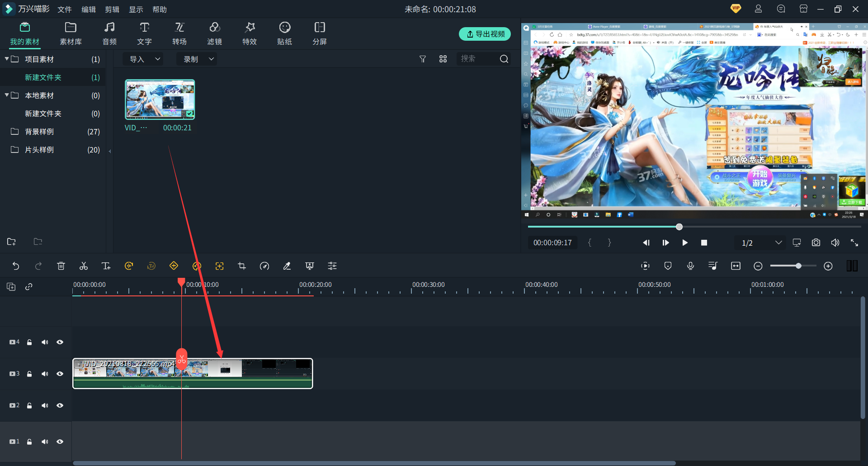The image size is (868, 466).
Task: Mute the audio of track 4
Action: click(x=45, y=342)
